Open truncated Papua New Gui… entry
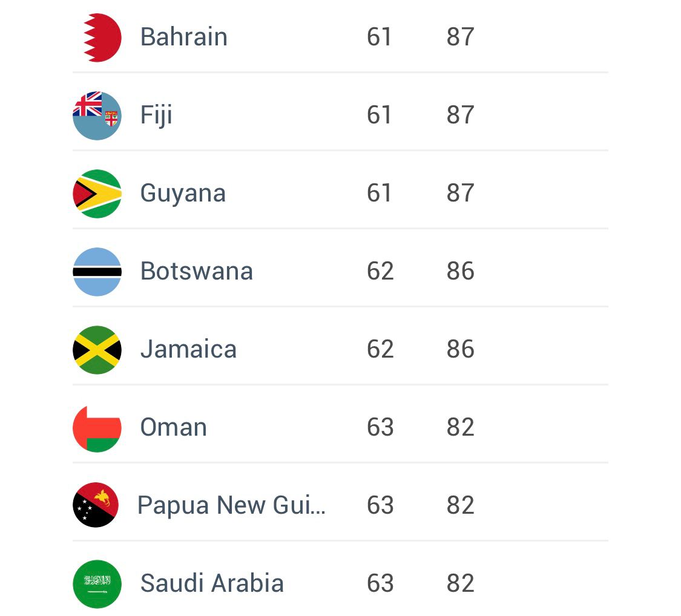This screenshot has width=681, height=616. (231, 505)
